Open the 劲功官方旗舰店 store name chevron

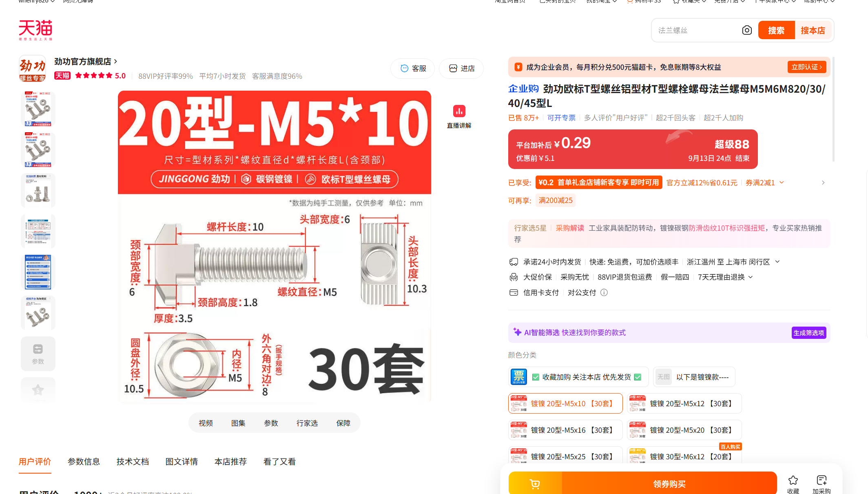coord(116,61)
